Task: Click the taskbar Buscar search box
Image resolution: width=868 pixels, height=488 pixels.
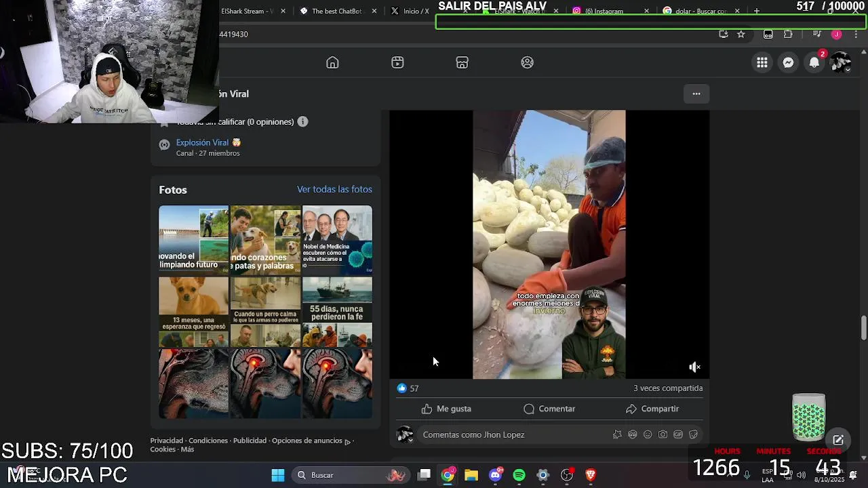Action: tap(351, 475)
